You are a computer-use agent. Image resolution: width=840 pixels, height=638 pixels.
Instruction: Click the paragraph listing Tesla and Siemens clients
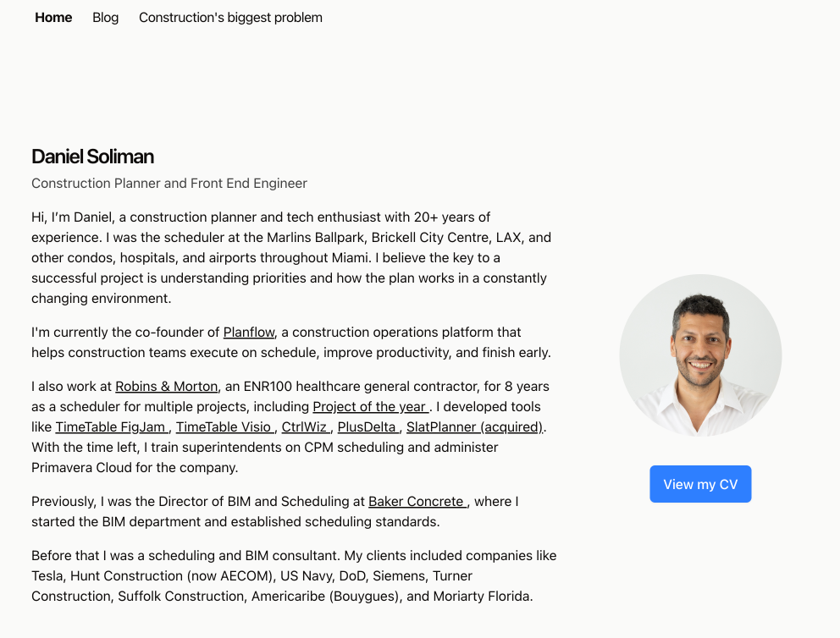coord(294,576)
